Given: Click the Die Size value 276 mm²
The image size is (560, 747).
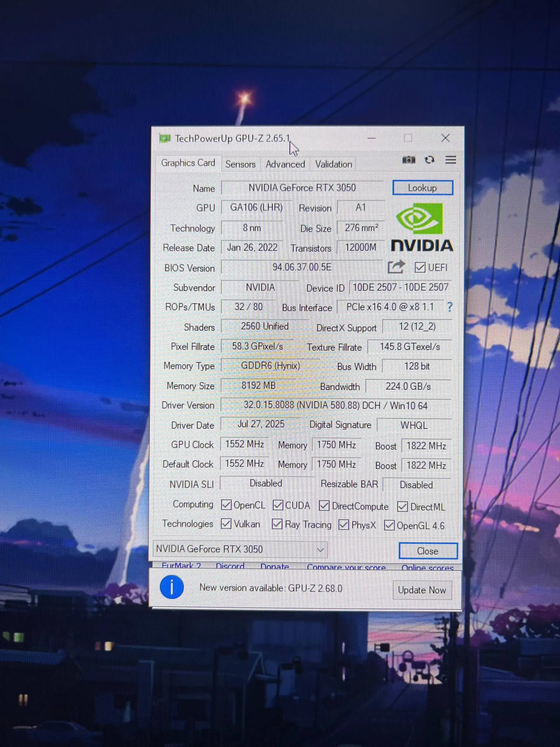Looking at the screenshot, I should 361,228.
